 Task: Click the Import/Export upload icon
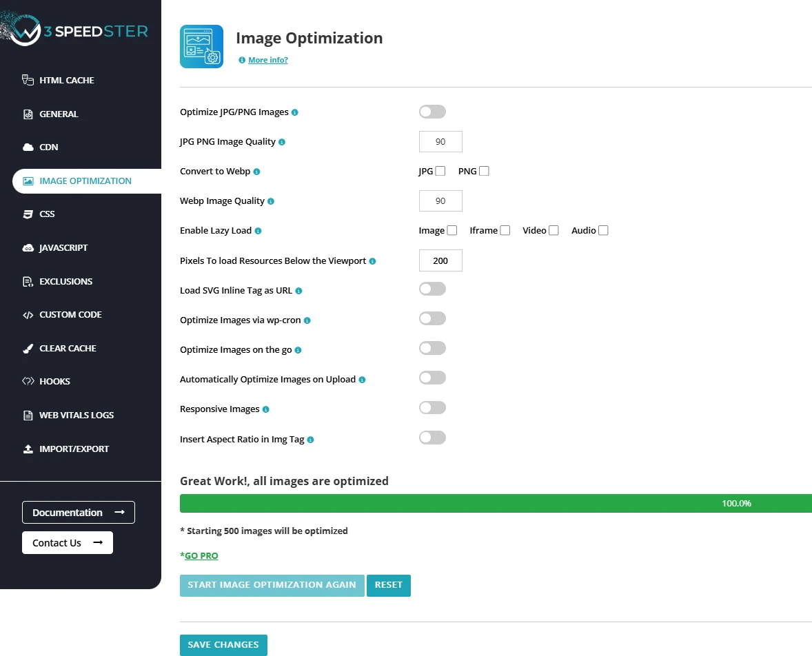tap(28, 449)
